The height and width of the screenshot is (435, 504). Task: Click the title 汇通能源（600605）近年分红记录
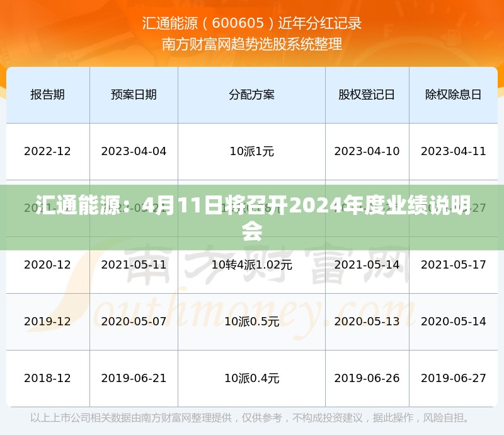(x=252, y=23)
